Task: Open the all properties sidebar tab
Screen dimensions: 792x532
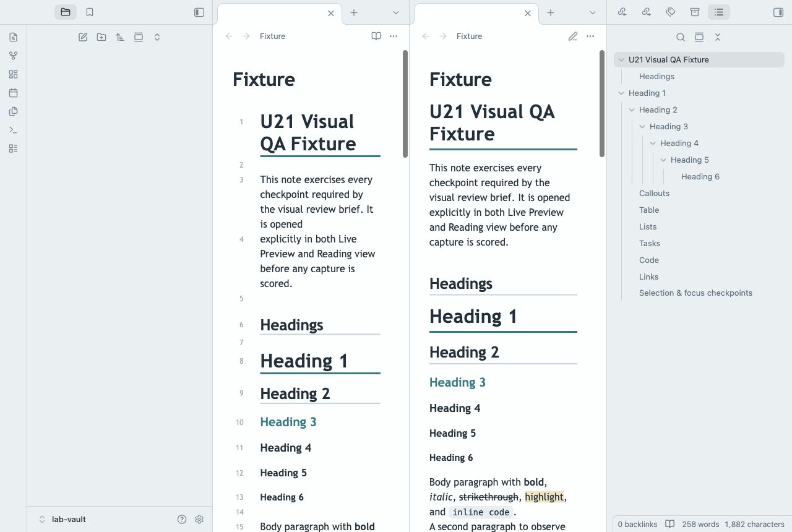Action: tap(695, 12)
